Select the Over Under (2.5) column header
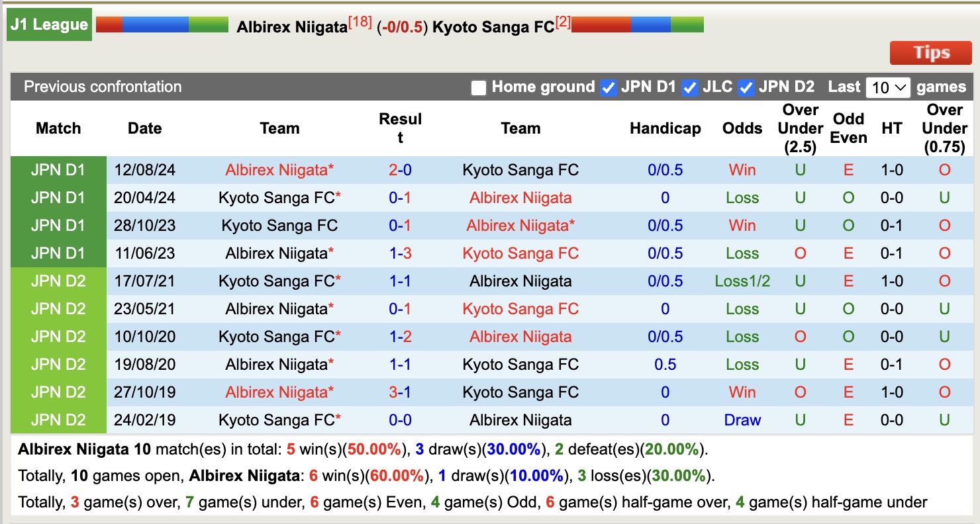 pyautogui.click(x=799, y=128)
